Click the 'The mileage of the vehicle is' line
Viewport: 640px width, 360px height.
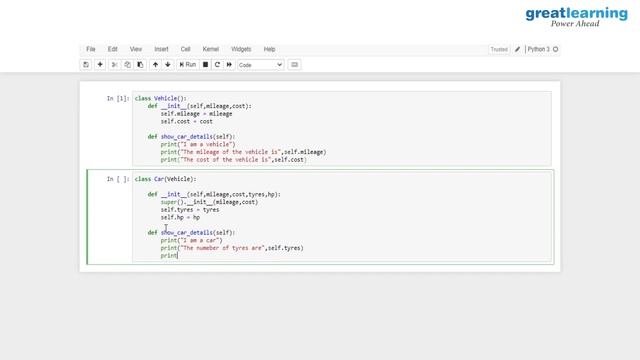tap(243, 152)
